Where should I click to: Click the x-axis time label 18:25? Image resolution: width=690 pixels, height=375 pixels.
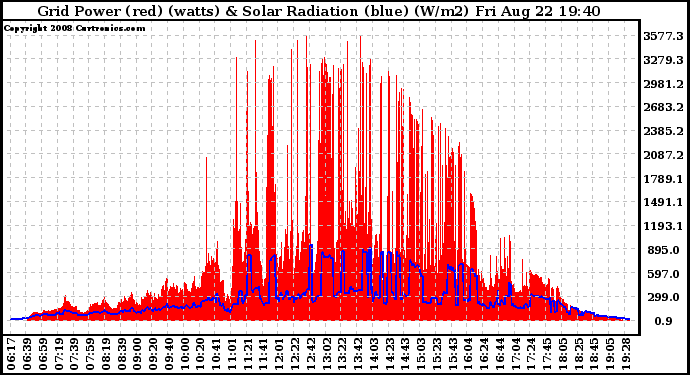tap(579, 354)
